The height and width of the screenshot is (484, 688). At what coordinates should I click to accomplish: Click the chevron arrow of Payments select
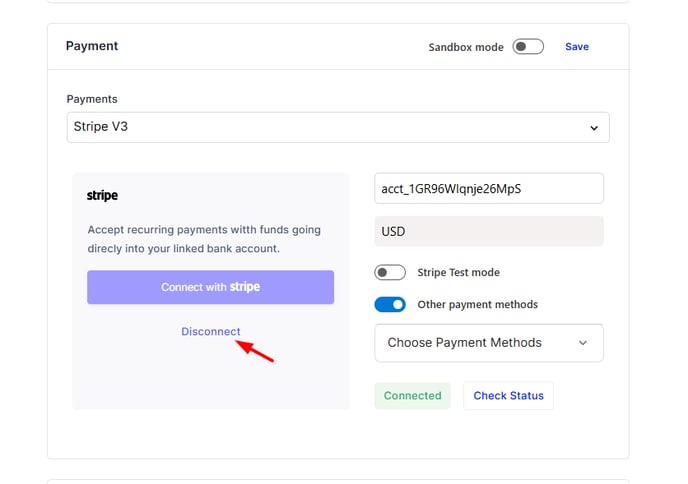594,128
